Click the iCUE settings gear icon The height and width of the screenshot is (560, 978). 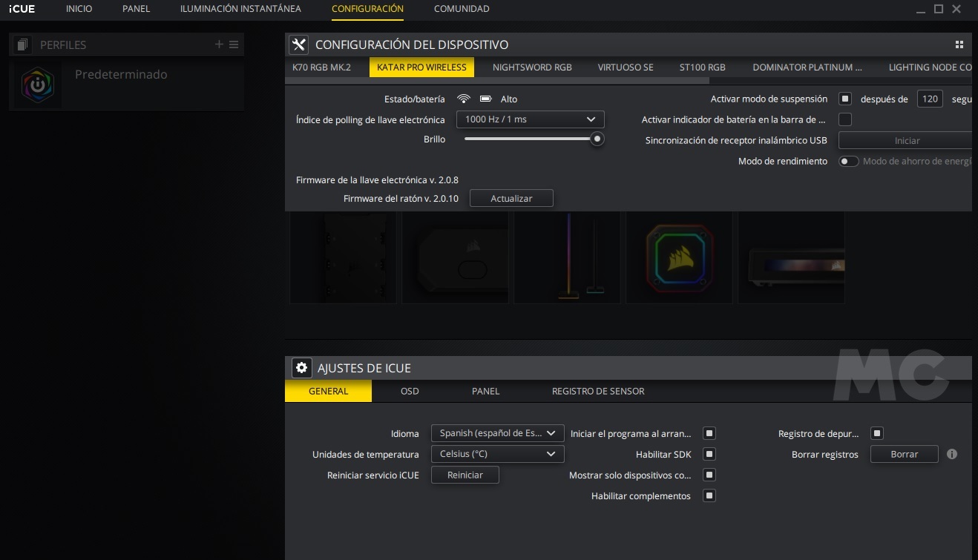301,368
